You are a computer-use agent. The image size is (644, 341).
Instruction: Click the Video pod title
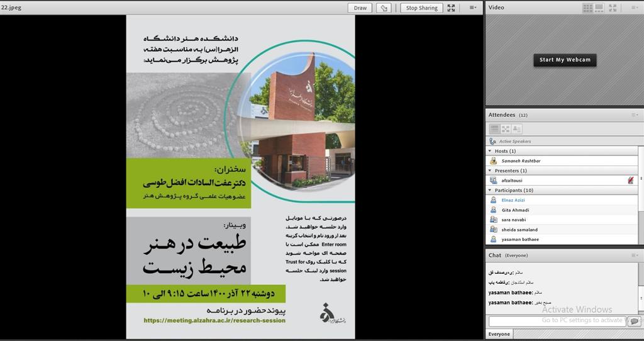(x=496, y=8)
